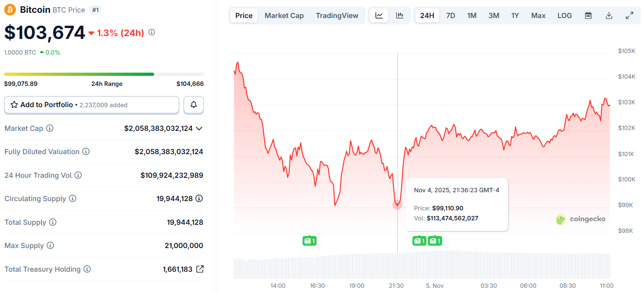
Task: Expand the Market Cap details chevron
Action: (x=199, y=128)
